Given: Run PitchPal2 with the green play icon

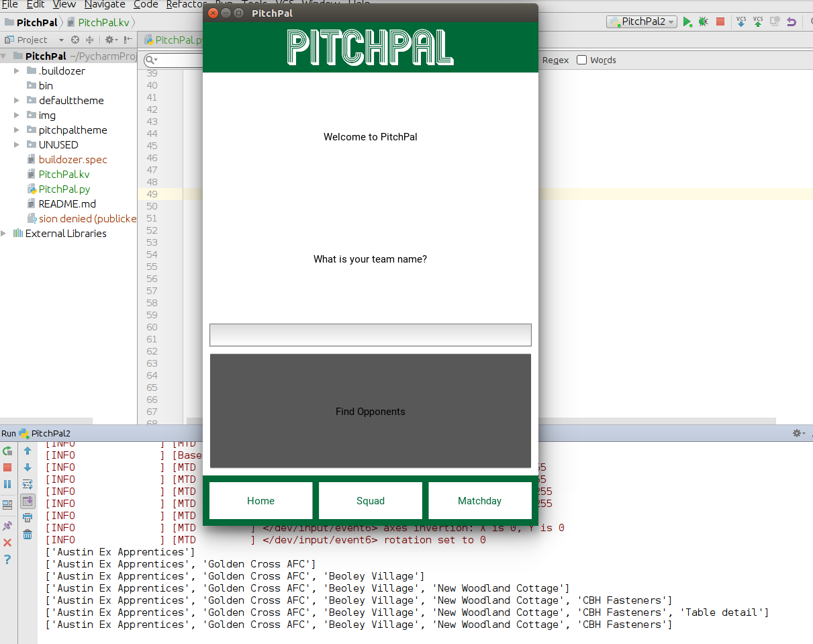Looking at the screenshot, I should tap(687, 21).
